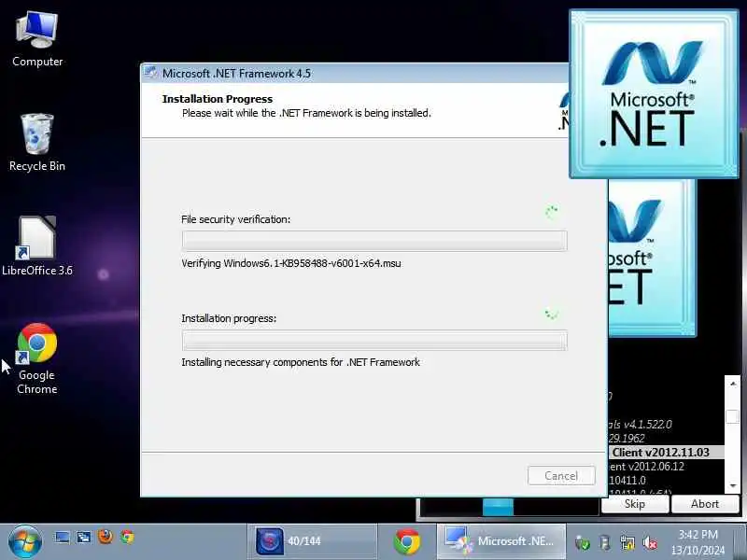Click the Installation progress bar
This screenshot has height=560, width=747.
click(x=374, y=341)
